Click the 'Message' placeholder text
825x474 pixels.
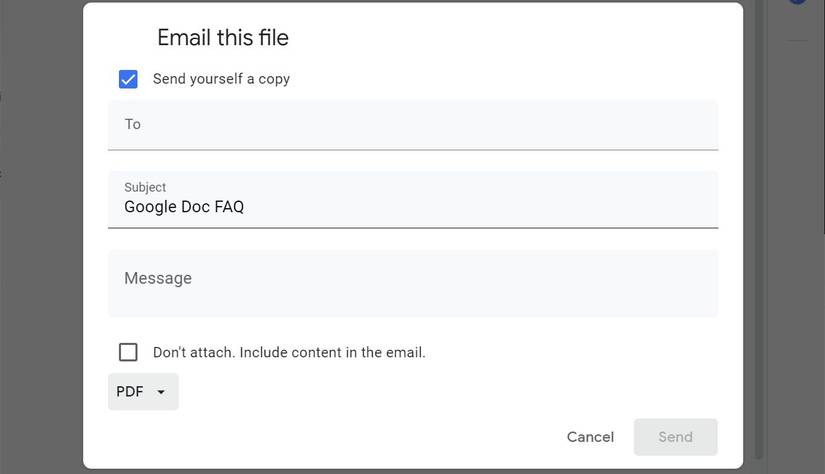[158, 278]
